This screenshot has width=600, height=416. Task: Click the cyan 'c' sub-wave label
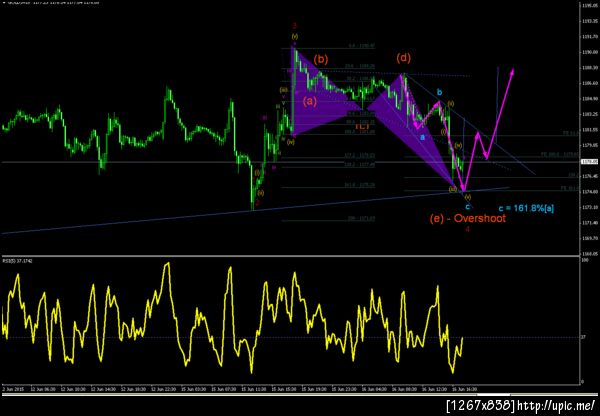pyautogui.click(x=467, y=207)
